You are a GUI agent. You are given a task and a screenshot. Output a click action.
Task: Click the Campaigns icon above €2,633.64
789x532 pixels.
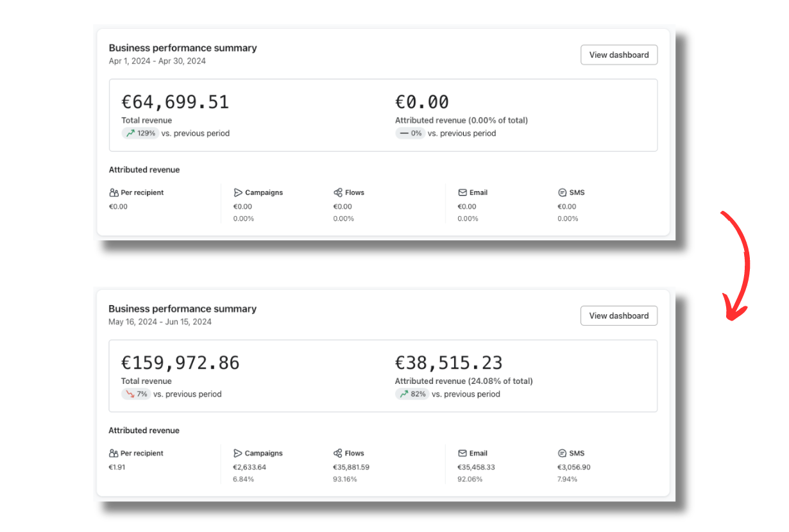pyautogui.click(x=238, y=453)
